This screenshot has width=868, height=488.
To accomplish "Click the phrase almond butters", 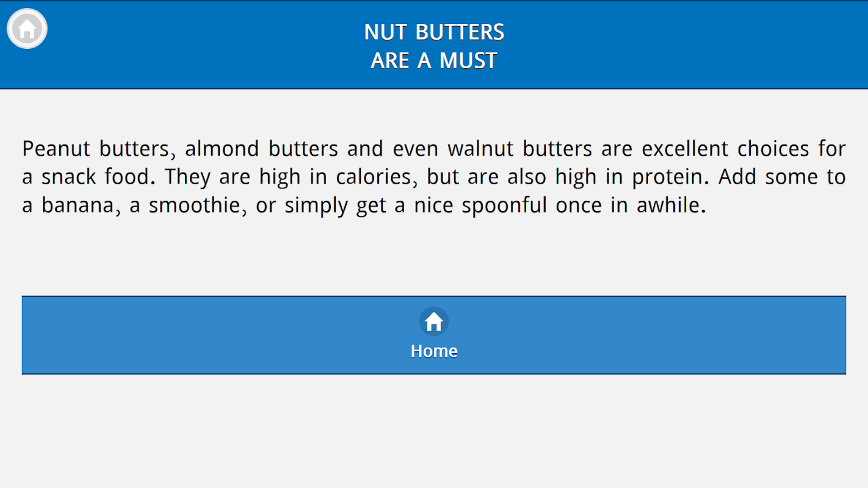I will pyautogui.click(x=261, y=148).
